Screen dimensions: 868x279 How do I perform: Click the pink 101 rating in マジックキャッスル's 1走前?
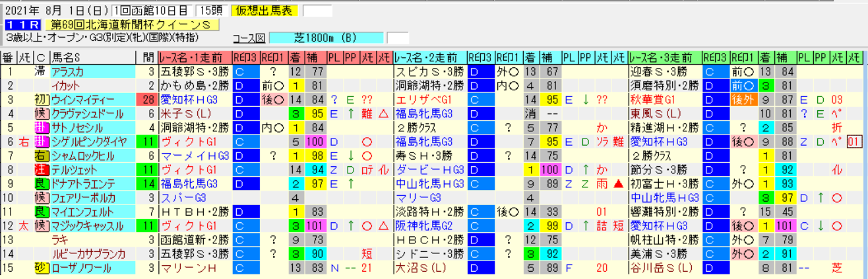coord(317,226)
